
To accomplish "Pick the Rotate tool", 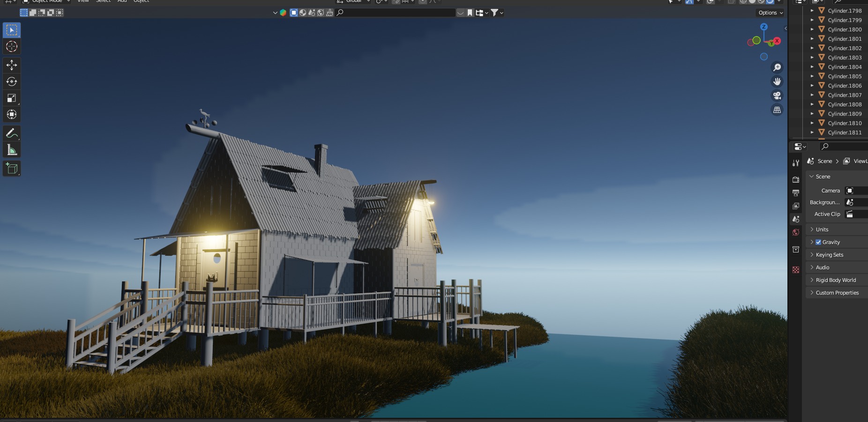I will tap(12, 81).
